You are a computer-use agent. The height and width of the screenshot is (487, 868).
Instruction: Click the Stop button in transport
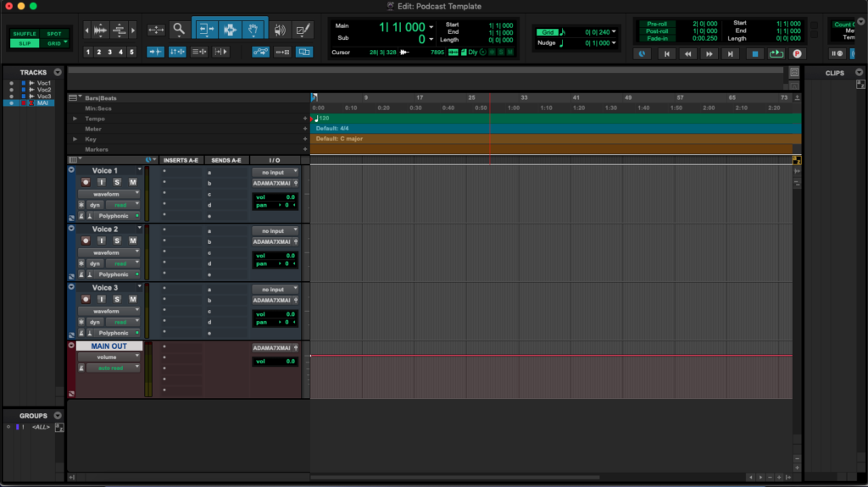(x=755, y=53)
